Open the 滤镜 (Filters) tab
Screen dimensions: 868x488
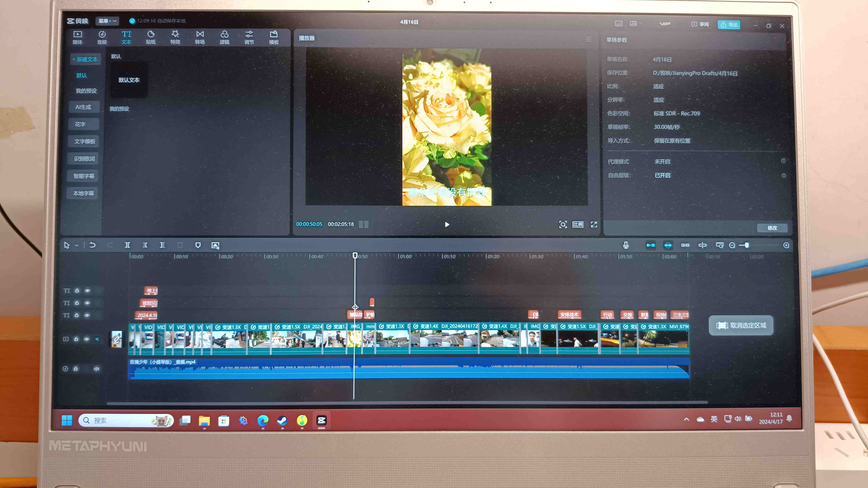point(224,37)
